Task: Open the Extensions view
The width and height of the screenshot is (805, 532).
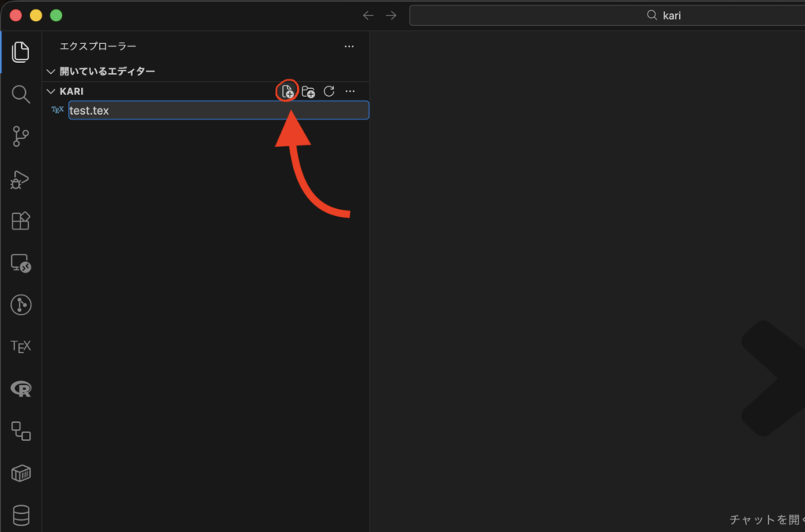Action: point(20,221)
